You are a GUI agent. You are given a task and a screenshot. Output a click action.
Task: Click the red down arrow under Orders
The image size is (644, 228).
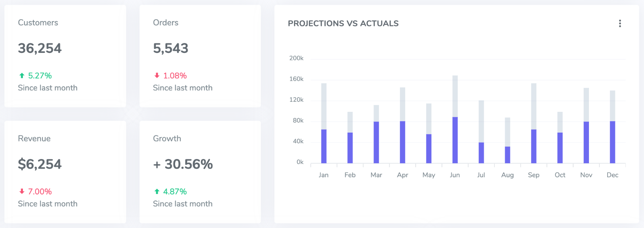click(157, 76)
